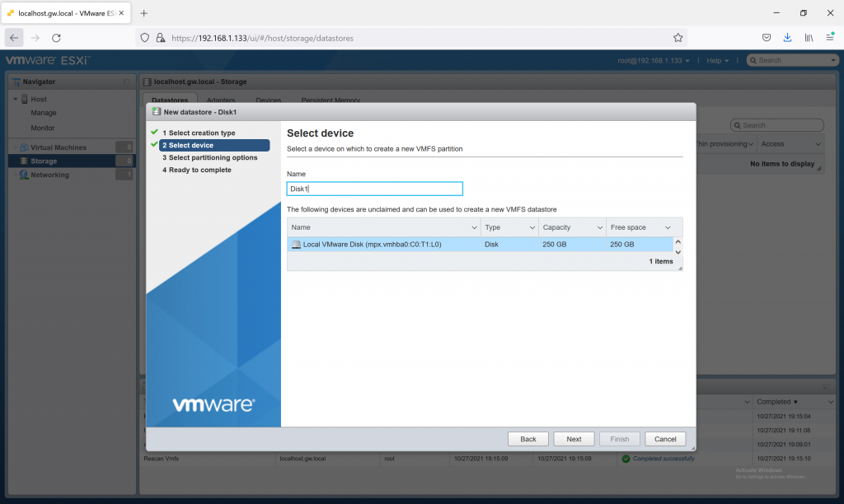The height and width of the screenshot is (504, 844).
Task: Switch to Persistent Memory tab
Action: [331, 100]
